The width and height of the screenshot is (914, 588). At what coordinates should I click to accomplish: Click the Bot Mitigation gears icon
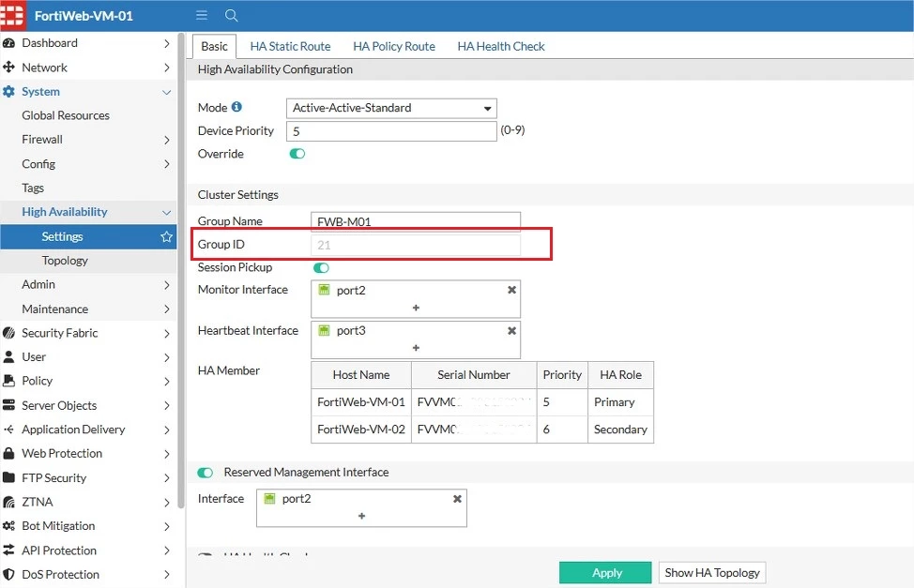[8, 526]
